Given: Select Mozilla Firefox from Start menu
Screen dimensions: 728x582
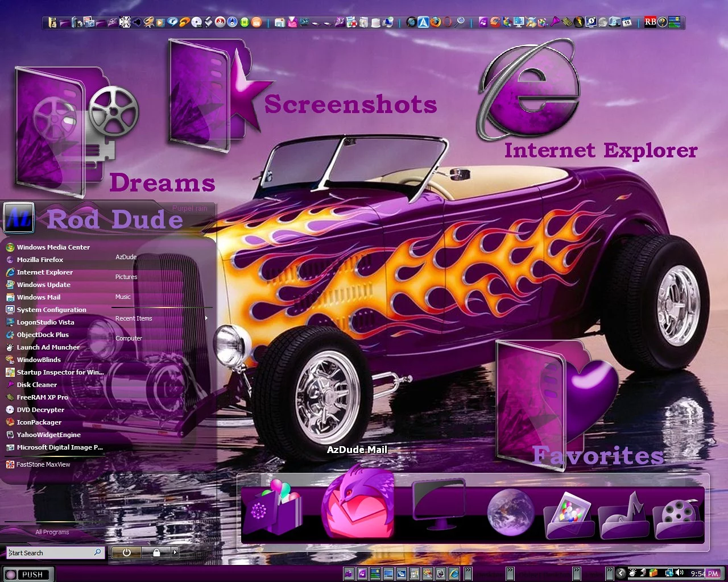Looking at the screenshot, I should point(40,260).
